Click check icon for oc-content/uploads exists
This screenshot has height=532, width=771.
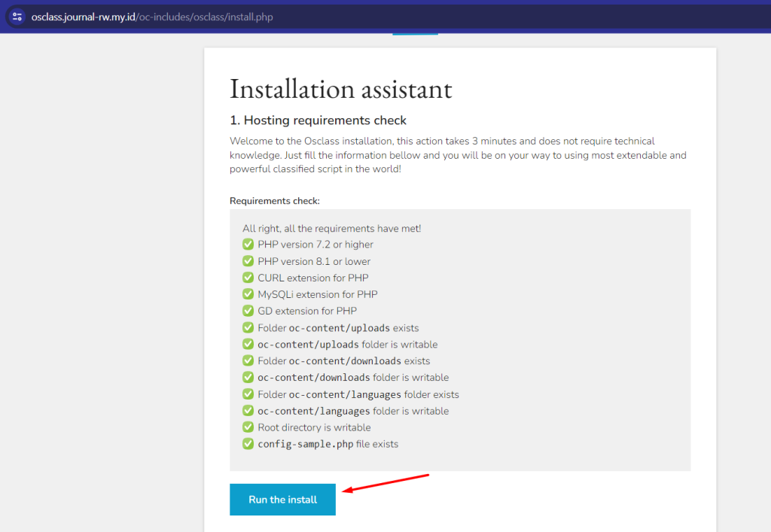click(x=248, y=328)
